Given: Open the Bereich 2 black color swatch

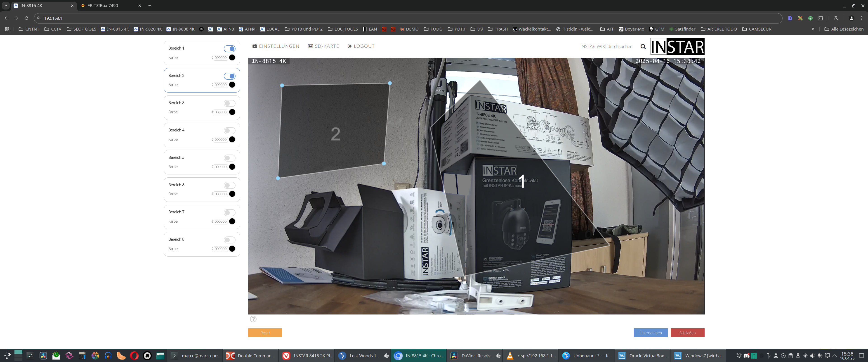Looking at the screenshot, I should pos(232,85).
